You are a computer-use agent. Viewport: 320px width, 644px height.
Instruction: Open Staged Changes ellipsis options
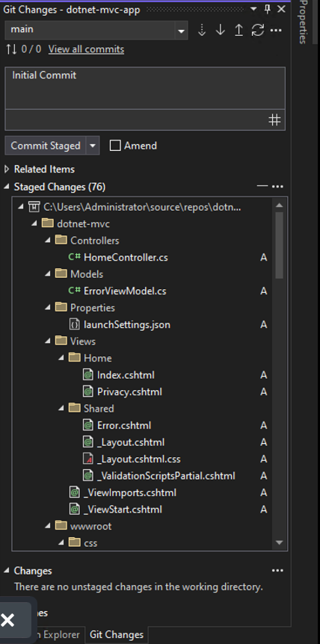pos(277,187)
